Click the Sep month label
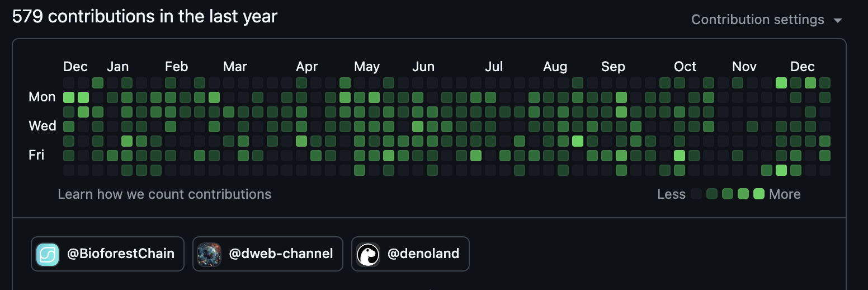The image size is (868, 290). pos(613,67)
